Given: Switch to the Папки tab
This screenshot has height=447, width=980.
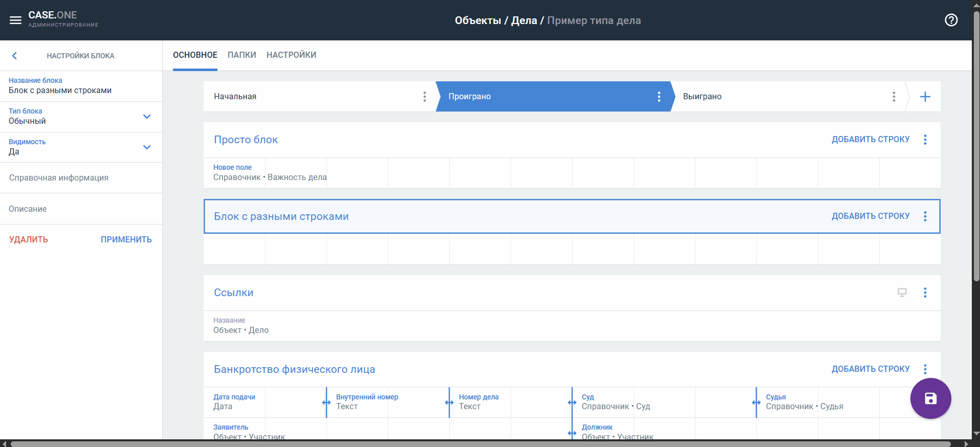Looking at the screenshot, I should (242, 55).
